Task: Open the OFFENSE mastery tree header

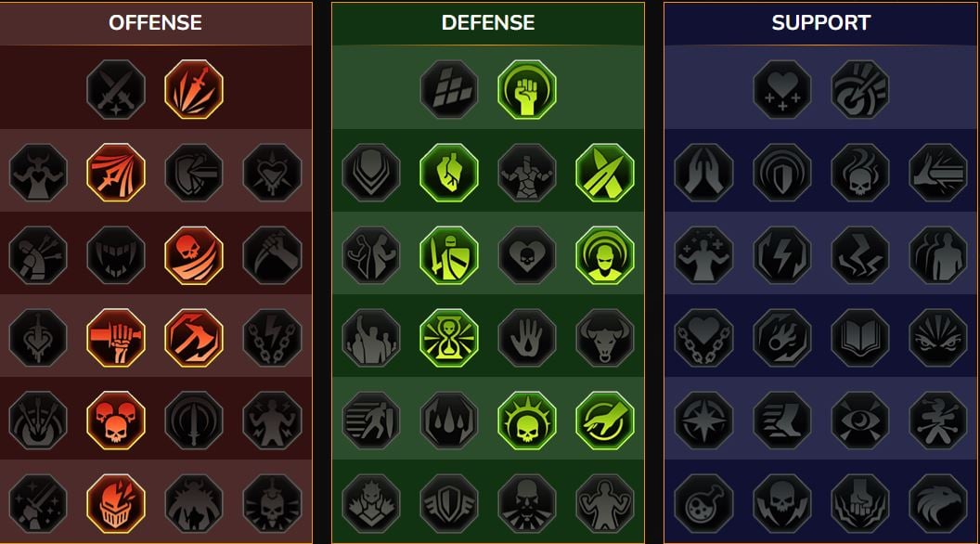Action: point(156,23)
